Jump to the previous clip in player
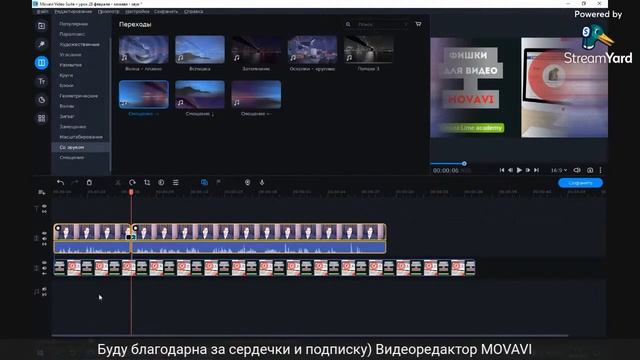Screen dimensions: 640x360 502,170
